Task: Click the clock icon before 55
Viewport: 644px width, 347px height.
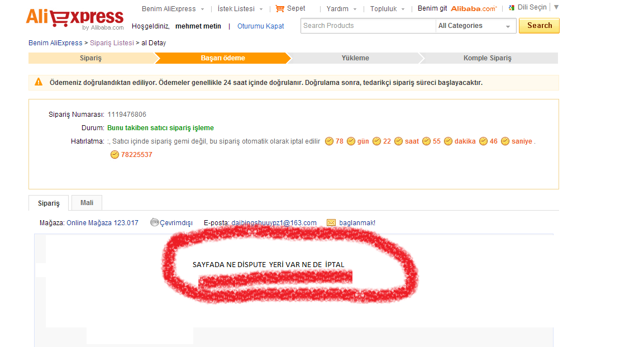Action: (426, 141)
